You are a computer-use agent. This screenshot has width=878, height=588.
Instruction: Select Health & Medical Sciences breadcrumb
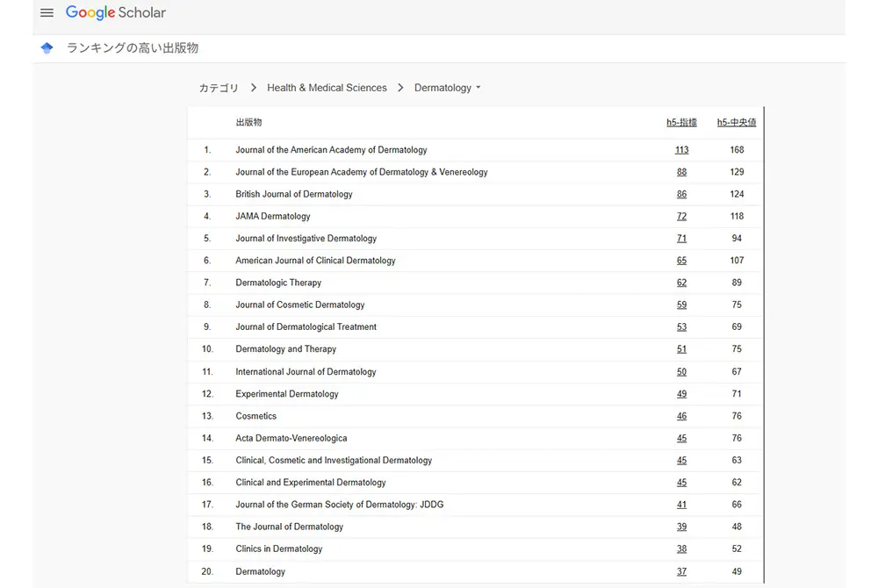pos(327,87)
